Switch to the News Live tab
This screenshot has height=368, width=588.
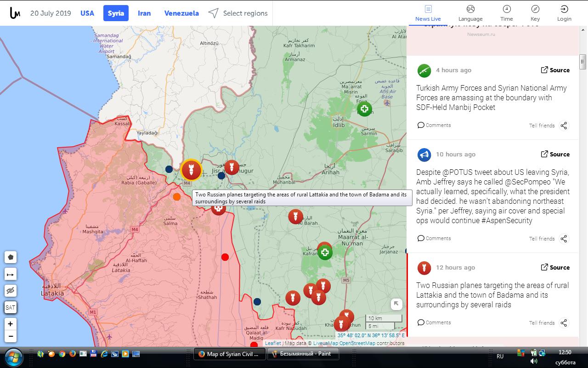tap(428, 13)
